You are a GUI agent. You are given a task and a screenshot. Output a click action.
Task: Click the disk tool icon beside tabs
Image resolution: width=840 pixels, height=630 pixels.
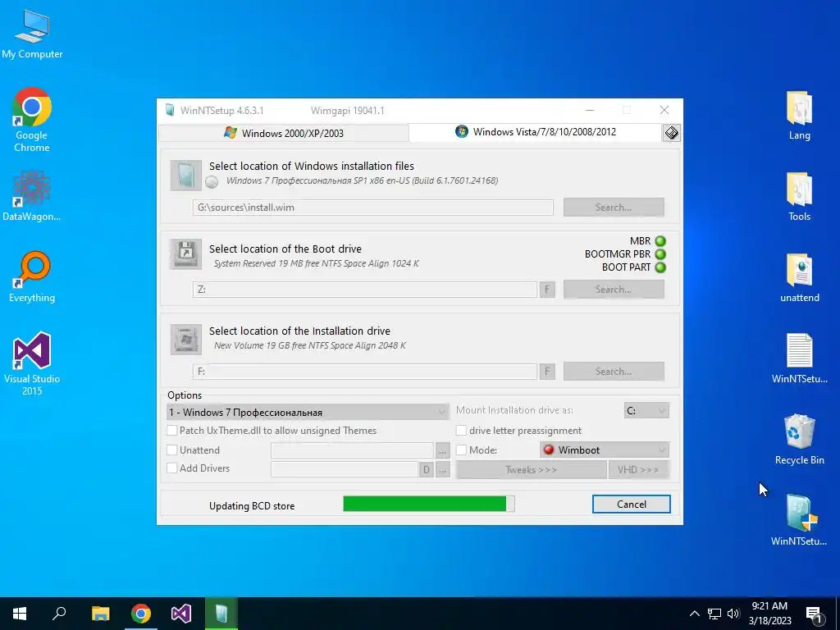(x=671, y=133)
